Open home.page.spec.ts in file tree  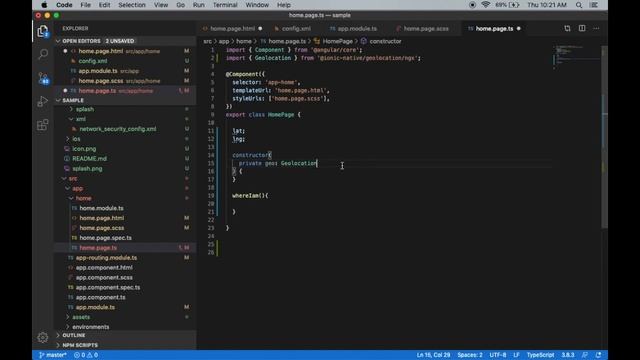pos(105,238)
